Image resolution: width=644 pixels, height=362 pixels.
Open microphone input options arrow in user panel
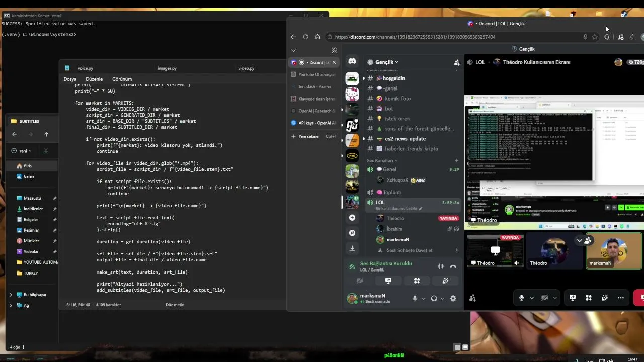click(423, 298)
